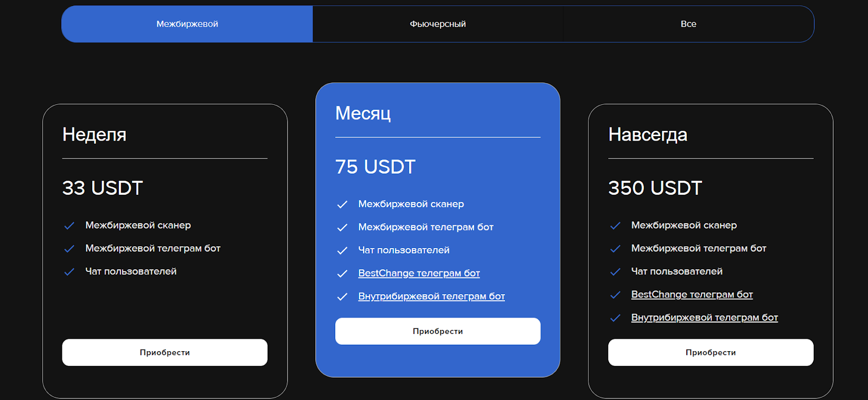The height and width of the screenshot is (400, 868).
Task: Click checkmark beside Межбиржевой сканер in Неделя card
Action: (69, 226)
